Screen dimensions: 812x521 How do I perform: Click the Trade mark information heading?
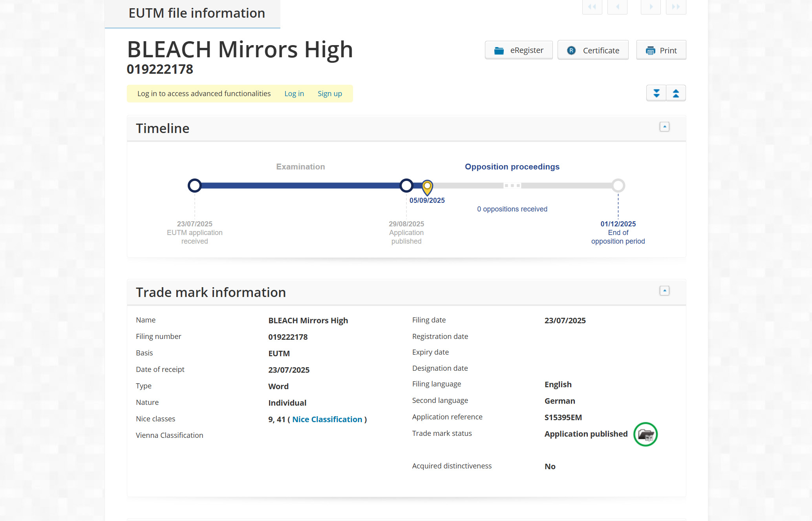click(x=211, y=292)
